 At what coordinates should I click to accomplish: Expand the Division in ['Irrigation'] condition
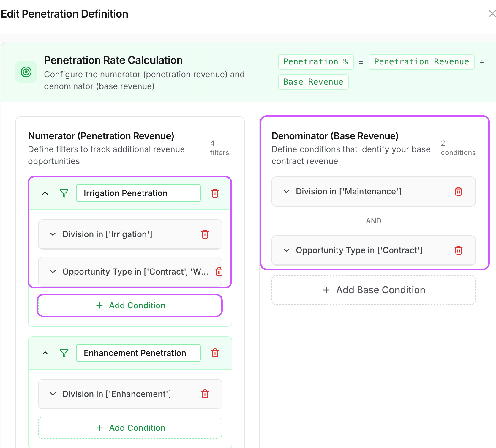[53, 234]
